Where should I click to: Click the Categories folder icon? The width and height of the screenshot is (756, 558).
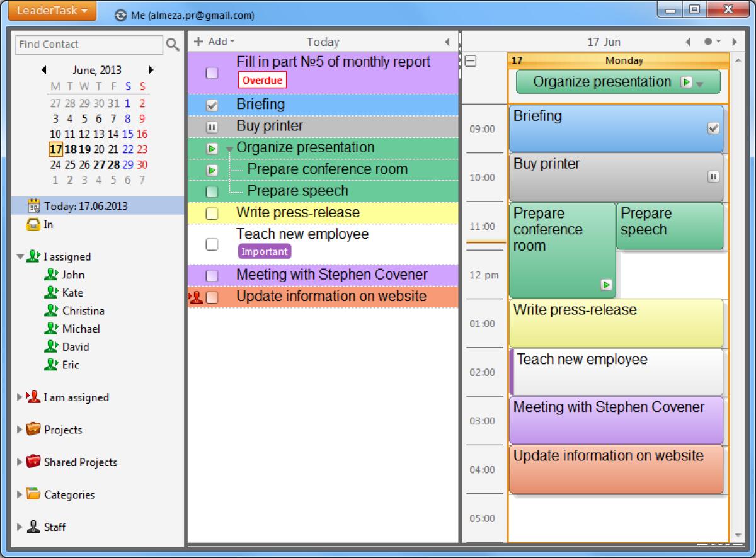tap(35, 495)
